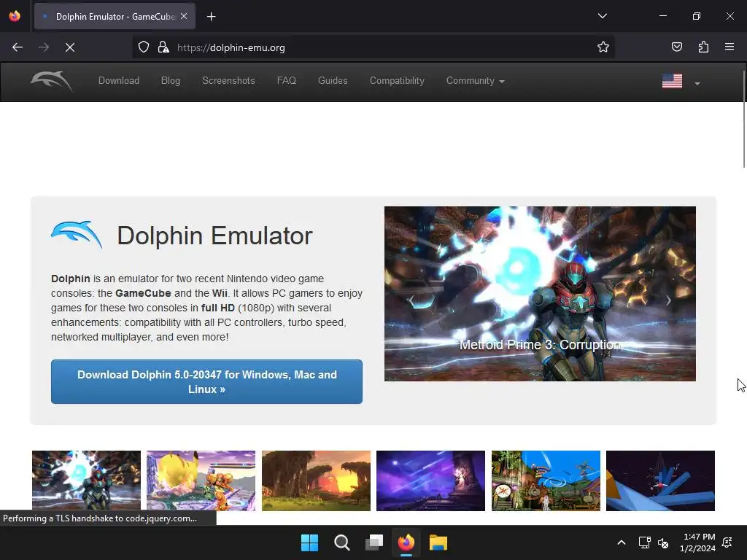
Task: Open the colorful jungle town thumbnail
Action: [x=546, y=481]
